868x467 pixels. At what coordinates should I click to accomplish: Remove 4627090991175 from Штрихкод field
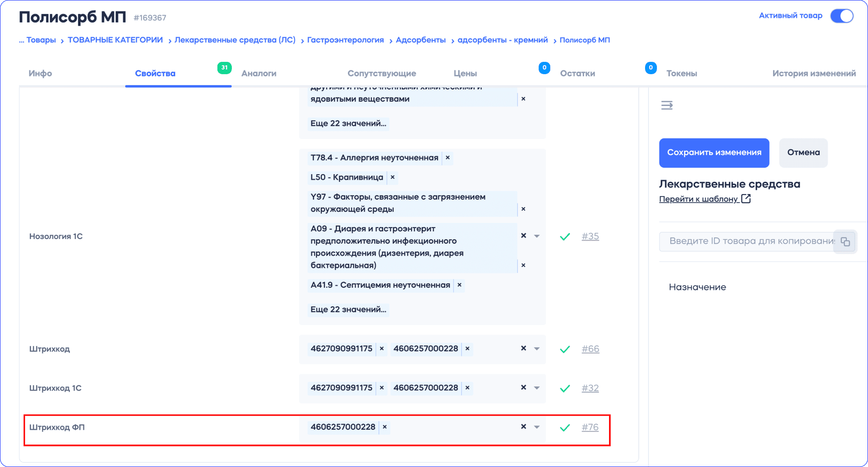pos(382,349)
